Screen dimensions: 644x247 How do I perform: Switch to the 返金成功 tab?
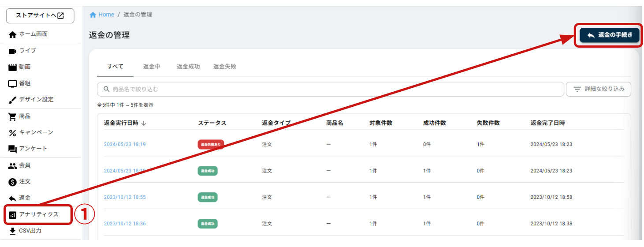188,67
